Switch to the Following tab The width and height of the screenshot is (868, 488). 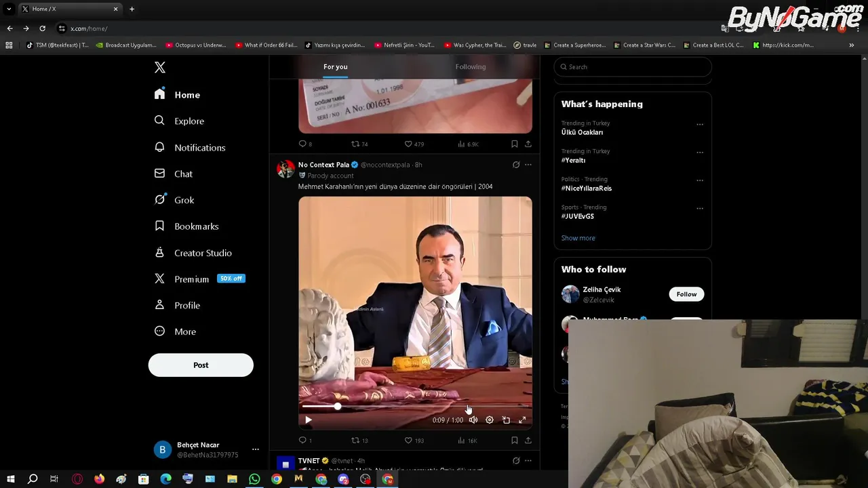[471, 66]
